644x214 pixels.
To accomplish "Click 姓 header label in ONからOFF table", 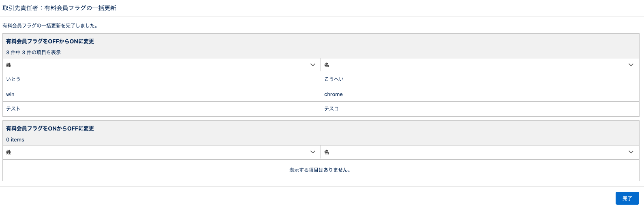I will click(x=9, y=152).
